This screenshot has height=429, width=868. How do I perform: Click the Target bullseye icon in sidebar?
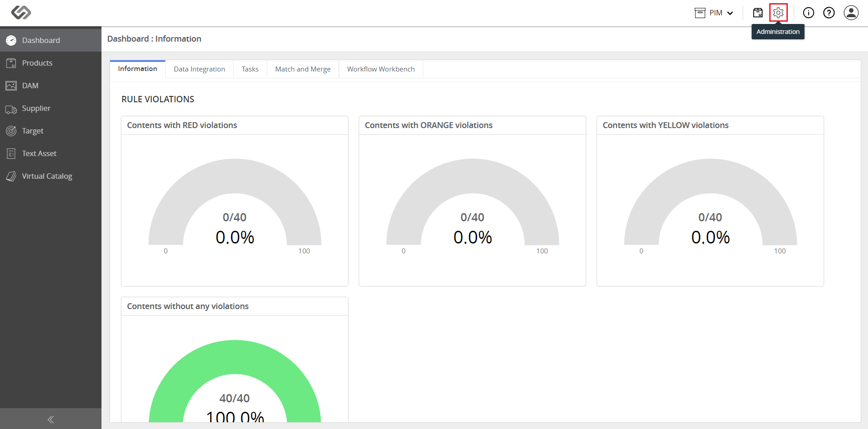point(11,131)
